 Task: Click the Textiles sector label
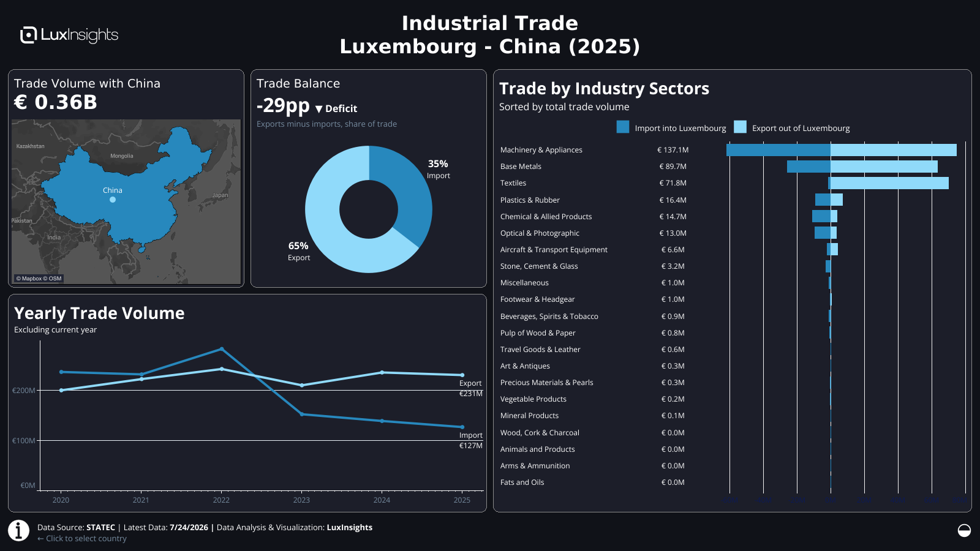513,183
